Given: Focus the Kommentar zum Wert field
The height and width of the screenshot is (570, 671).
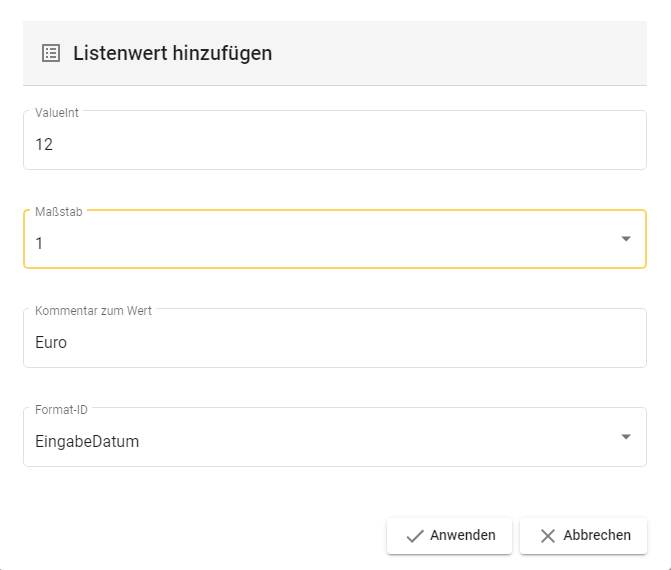Looking at the screenshot, I should tap(334, 341).
